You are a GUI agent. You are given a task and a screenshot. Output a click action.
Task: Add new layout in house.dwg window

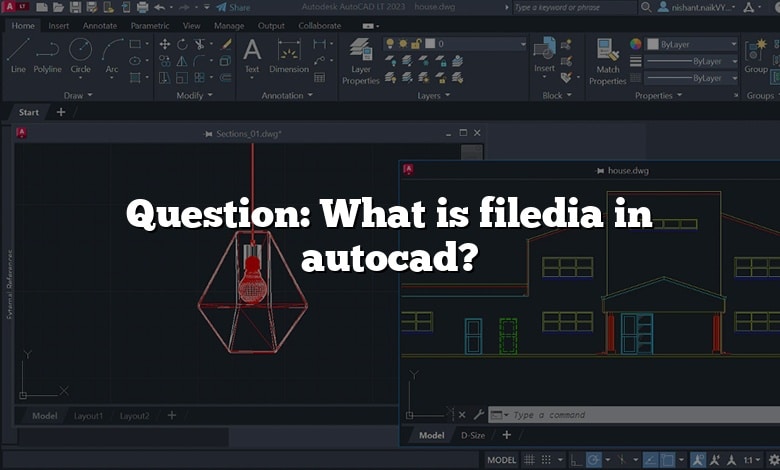click(x=506, y=435)
